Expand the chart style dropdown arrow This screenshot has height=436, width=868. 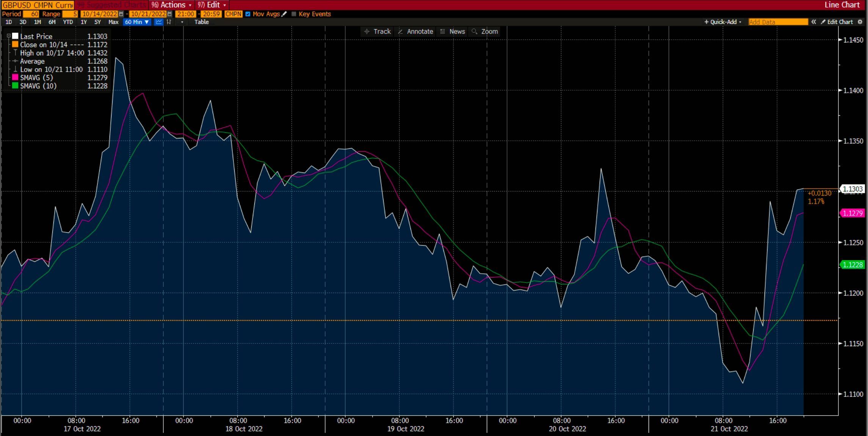point(182,22)
